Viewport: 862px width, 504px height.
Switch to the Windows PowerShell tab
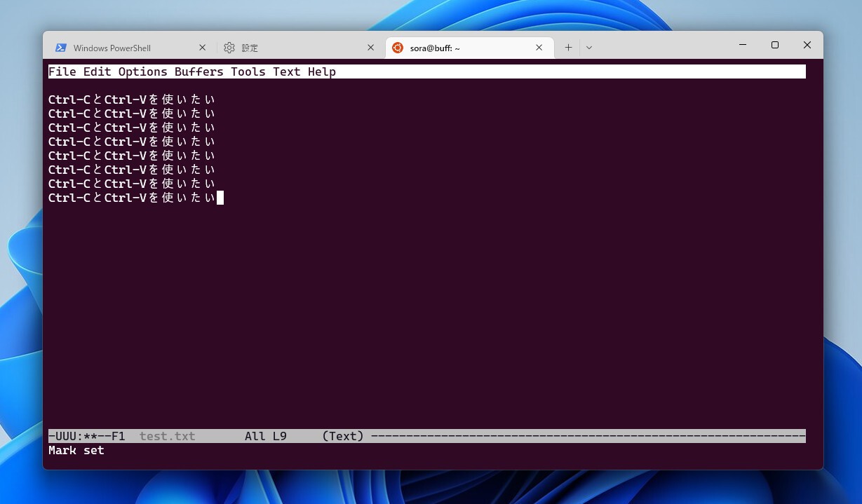(130, 48)
